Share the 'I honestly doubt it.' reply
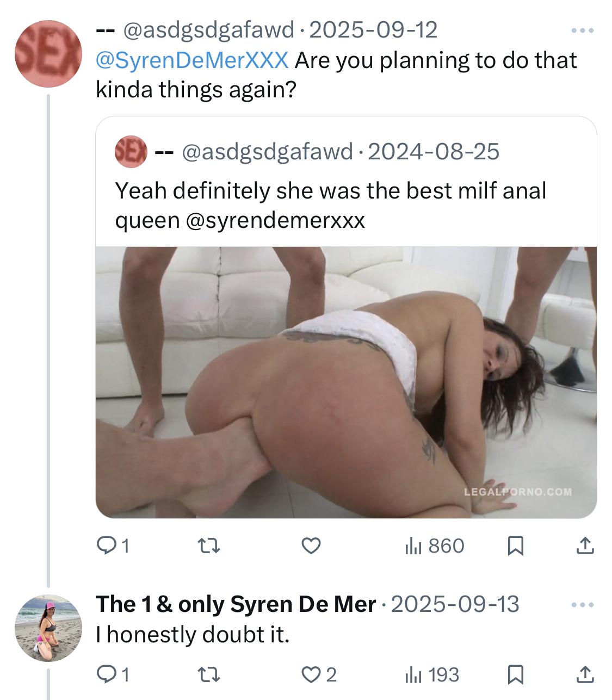This screenshot has height=700, width=612. [x=584, y=675]
